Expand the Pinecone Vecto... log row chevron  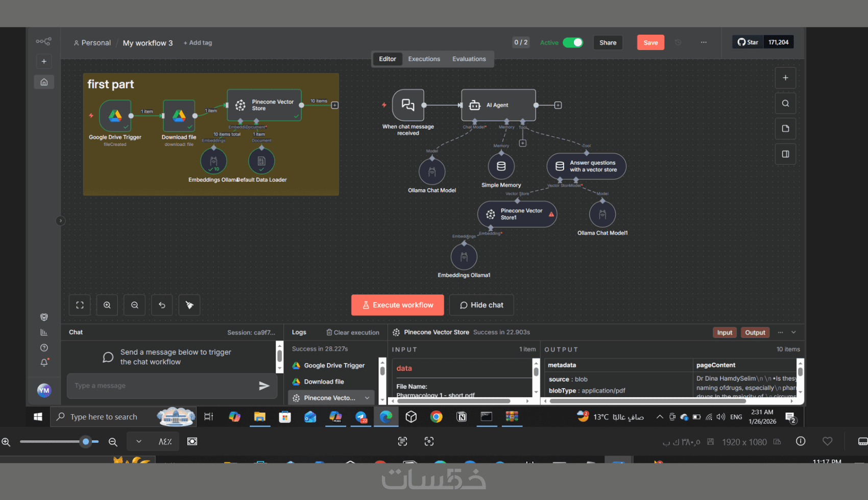pyautogui.click(x=367, y=398)
